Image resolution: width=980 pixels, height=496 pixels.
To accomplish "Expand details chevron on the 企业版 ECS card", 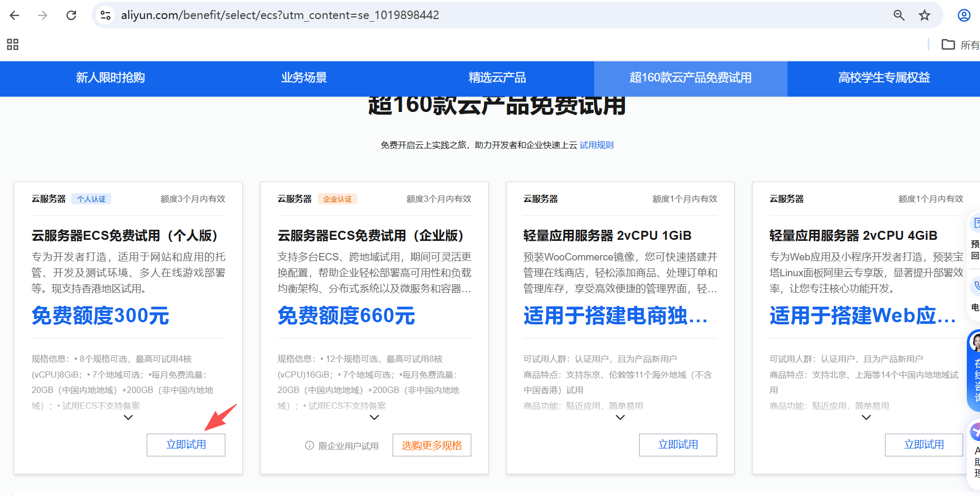I will tap(374, 417).
